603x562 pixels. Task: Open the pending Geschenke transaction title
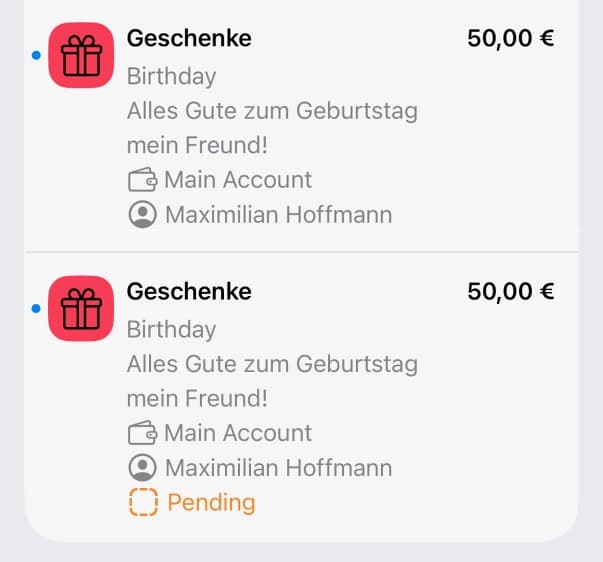click(189, 292)
